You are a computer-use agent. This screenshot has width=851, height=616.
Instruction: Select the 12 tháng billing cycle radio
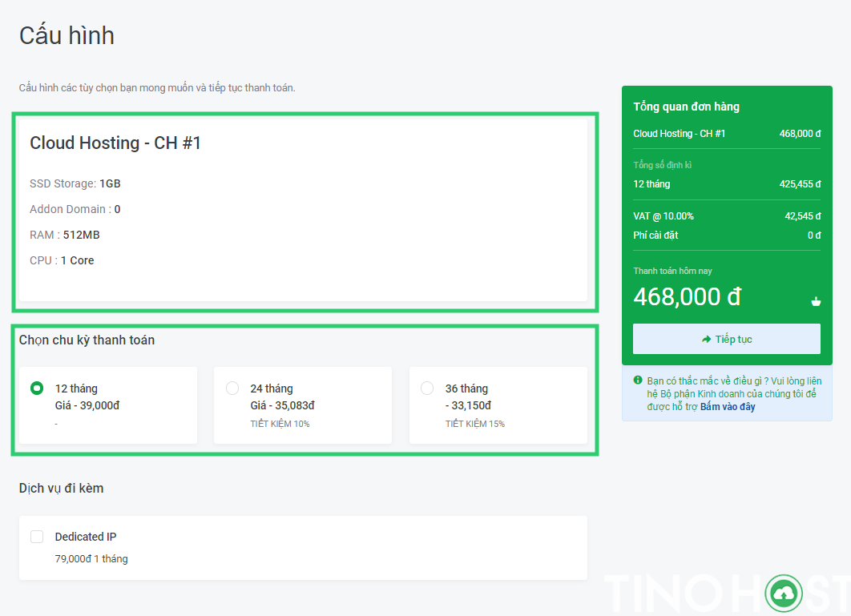[x=37, y=388]
